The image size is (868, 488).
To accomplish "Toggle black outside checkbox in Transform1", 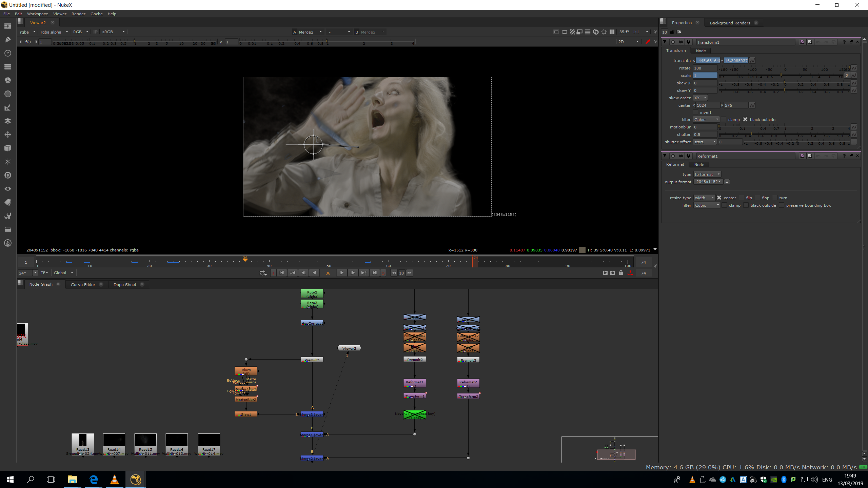I will pos(745,120).
